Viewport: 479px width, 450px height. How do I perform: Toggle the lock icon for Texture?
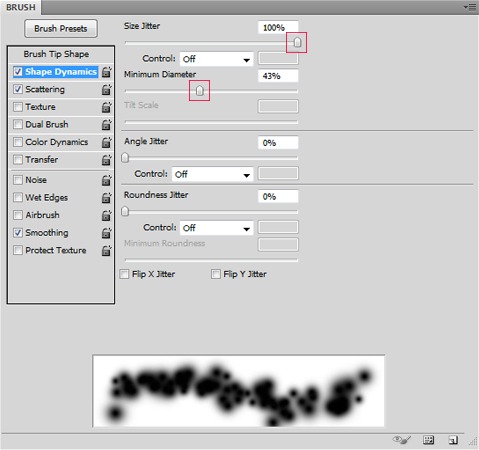point(106,107)
